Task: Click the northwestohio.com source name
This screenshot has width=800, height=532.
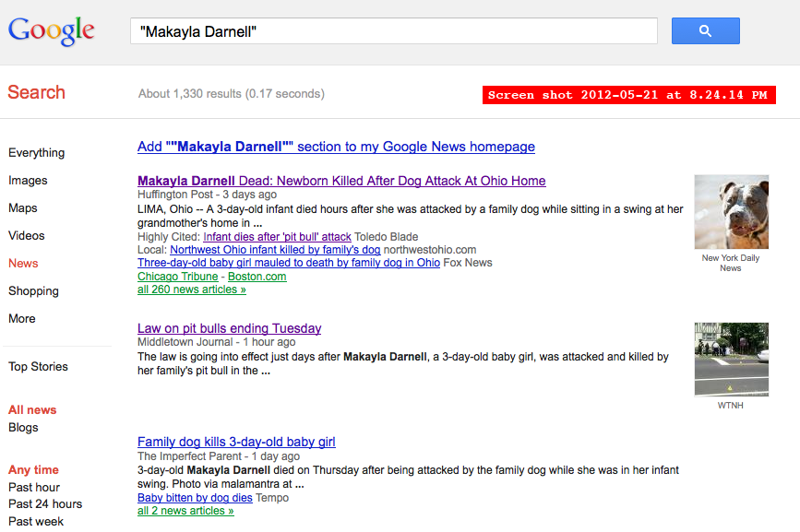Action: pyautogui.click(x=430, y=250)
